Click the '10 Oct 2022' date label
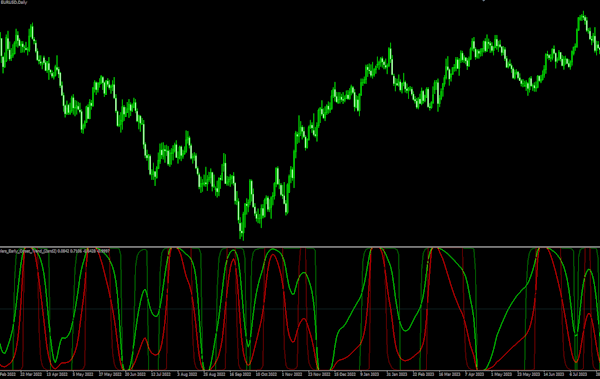600x379 pixels. (266, 374)
